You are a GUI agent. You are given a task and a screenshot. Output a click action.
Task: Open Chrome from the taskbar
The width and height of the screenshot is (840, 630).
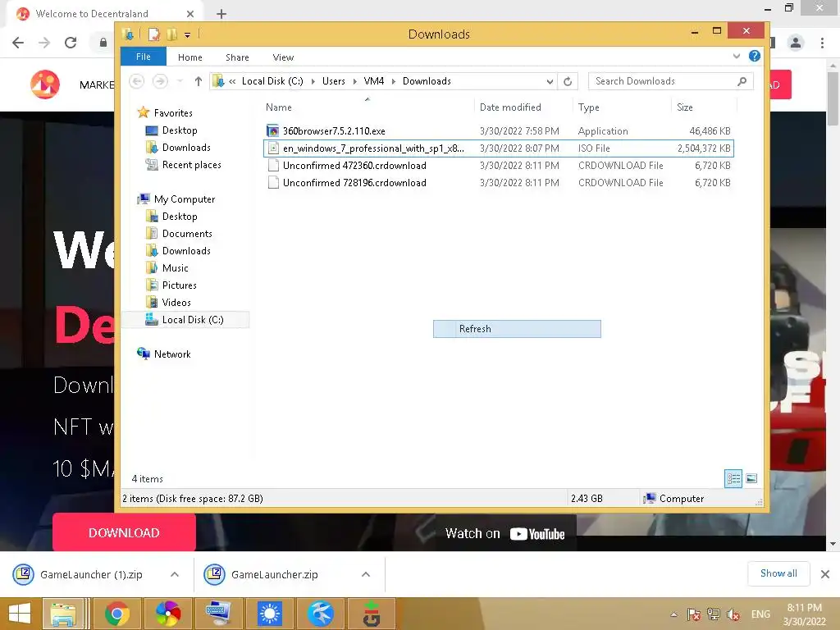116,614
